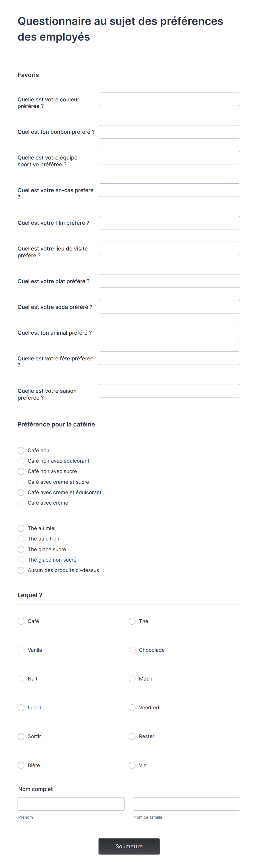Viewport: 255px width, 868px height.
Task: Click the "Prénom" first name field
Action: point(71,804)
